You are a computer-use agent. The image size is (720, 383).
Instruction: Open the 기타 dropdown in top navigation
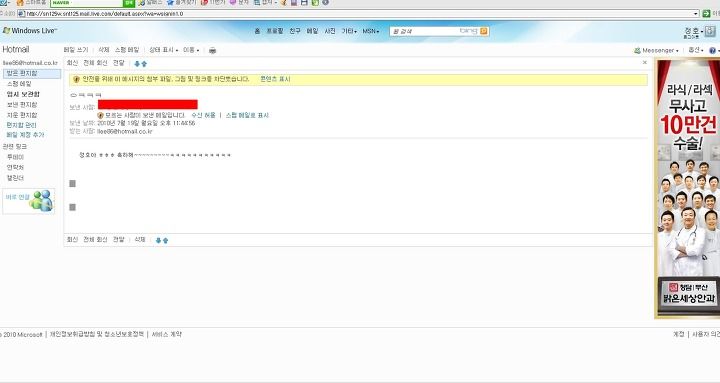pos(349,31)
